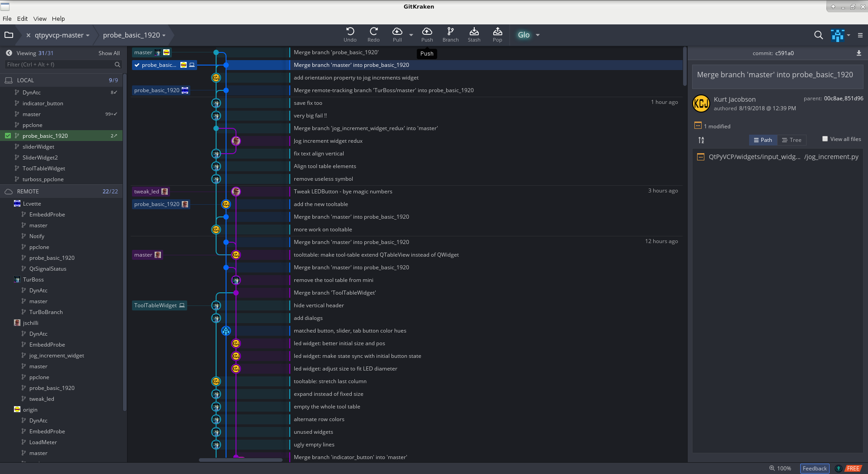
Task: Select commit 'very big fail !!'
Action: [x=310, y=116]
